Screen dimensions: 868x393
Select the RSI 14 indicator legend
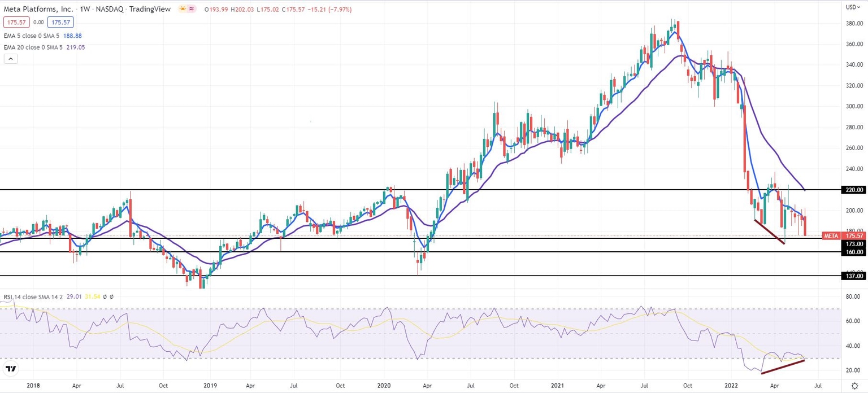(34, 296)
